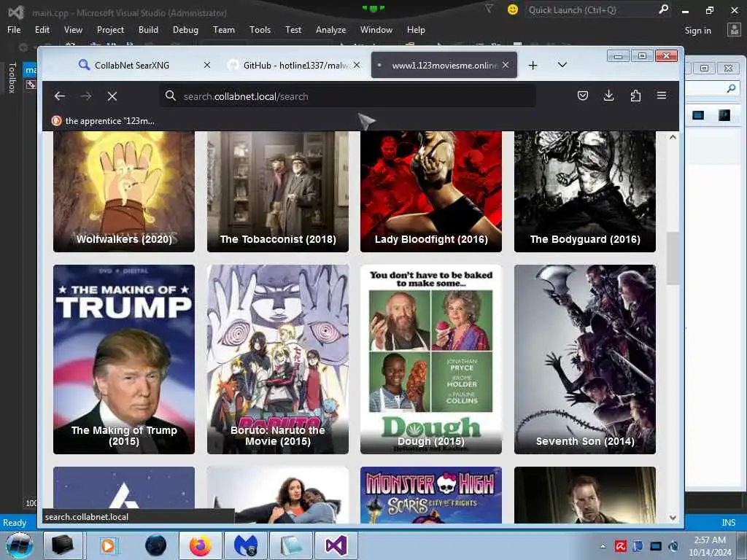Open the dark globe browser taskbar icon
Viewport: 747px width, 560px height.
point(155,545)
